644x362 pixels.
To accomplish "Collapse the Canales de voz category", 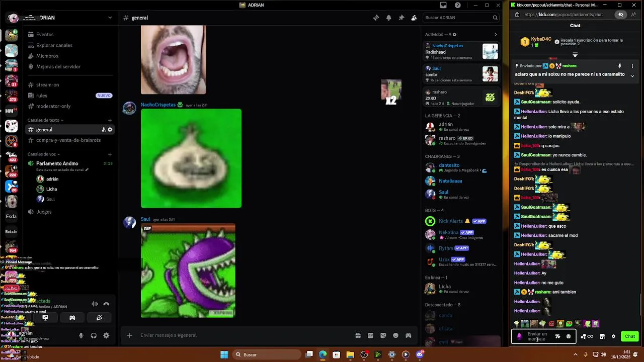I will (44, 154).
